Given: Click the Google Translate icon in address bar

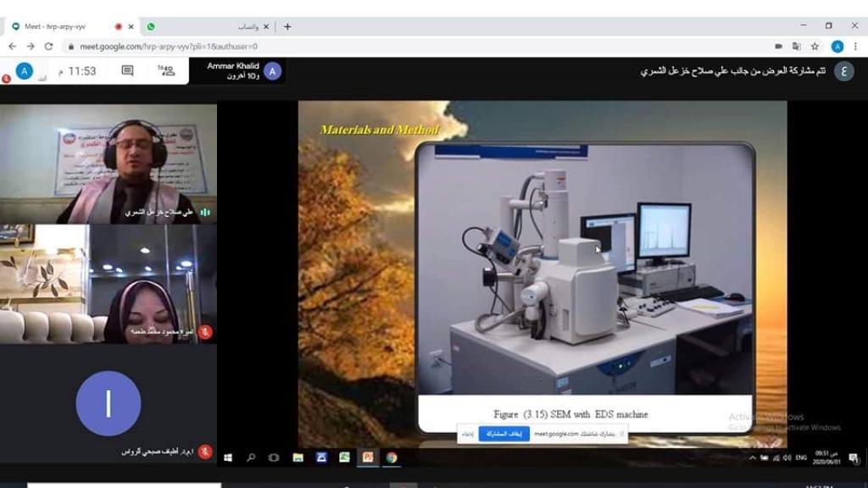Looking at the screenshot, I should pos(797,47).
